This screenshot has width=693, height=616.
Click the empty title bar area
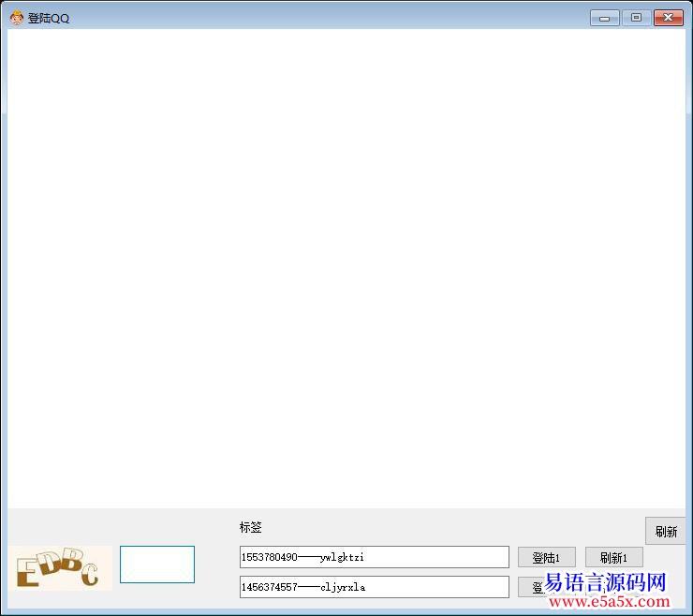tap(328, 18)
